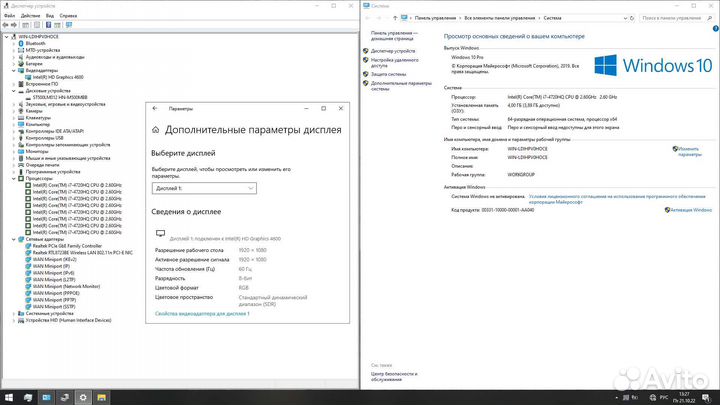Select the Bluetooth icon in the device tree
Screen dimensions: 720x405
pyautogui.click(x=21, y=43)
